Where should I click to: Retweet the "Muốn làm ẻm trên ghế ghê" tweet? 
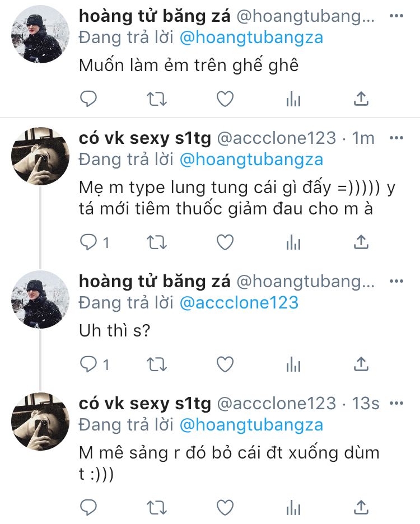point(156,99)
